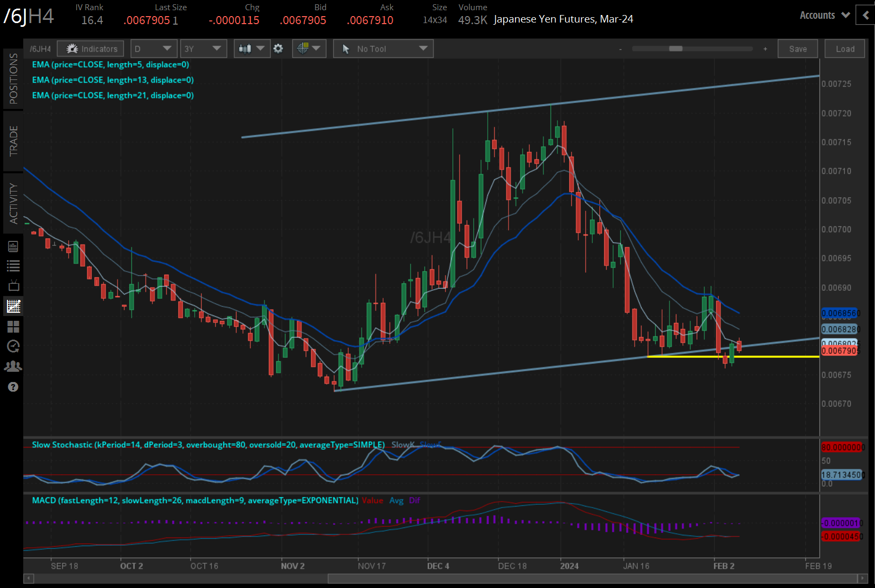The width and height of the screenshot is (875, 588).
Task: Open the community people icon in sidebar
Action: pyautogui.click(x=13, y=366)
